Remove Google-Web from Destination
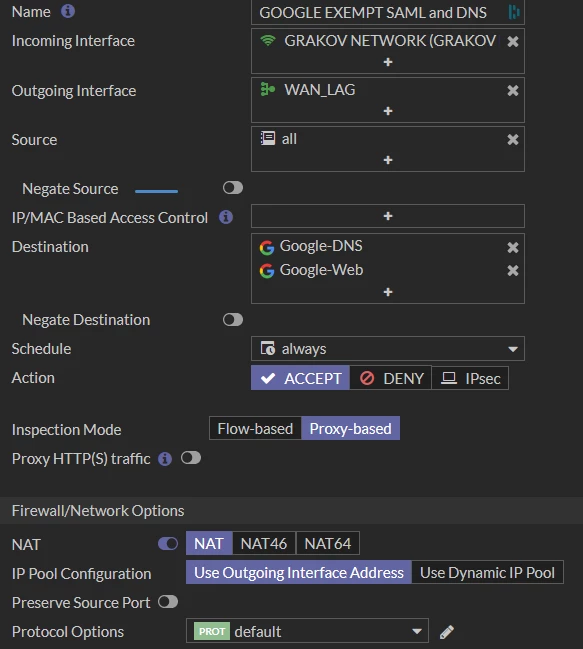This screenshot has height=649, width=583. 513,270
